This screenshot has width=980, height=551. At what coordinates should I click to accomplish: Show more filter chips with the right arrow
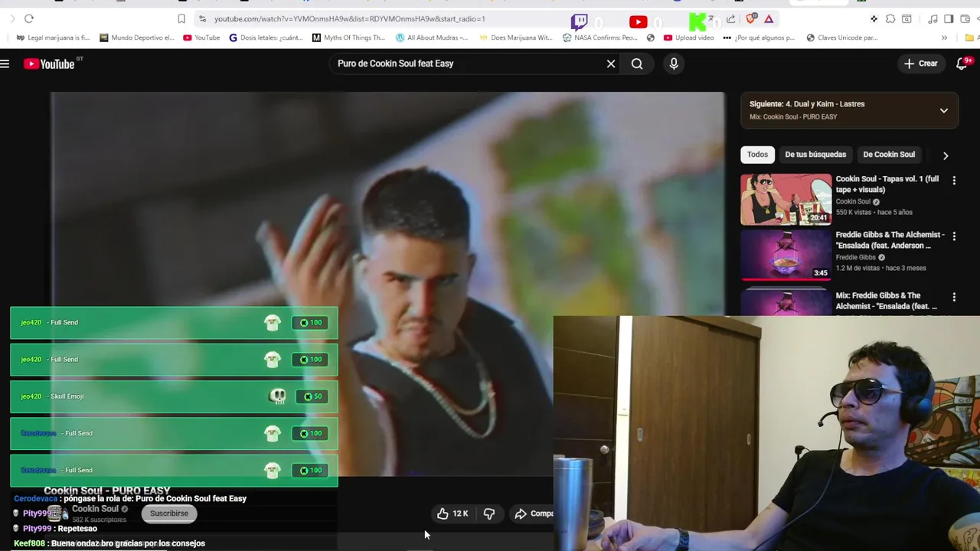[x=946, y=155]
